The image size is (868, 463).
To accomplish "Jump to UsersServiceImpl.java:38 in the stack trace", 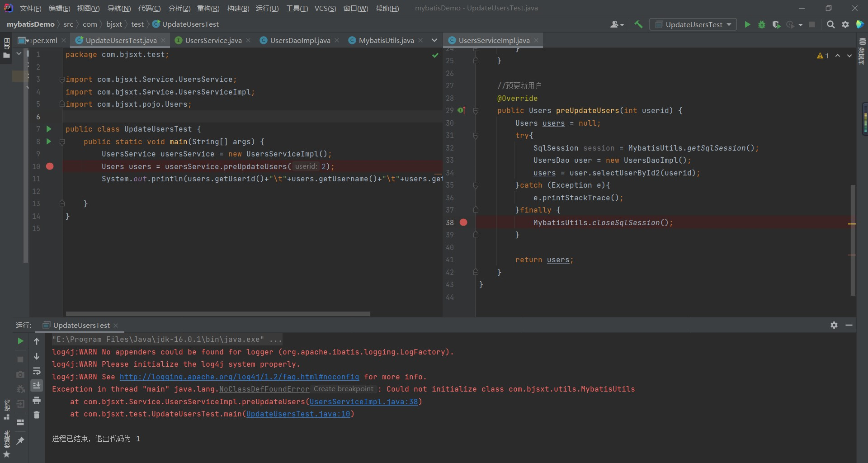I will pyautogui.click(x=363, y=402).
